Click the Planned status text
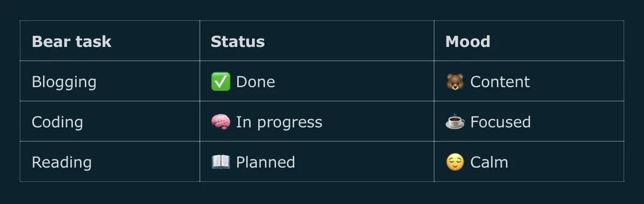Screen dimensions: 644x204 266,162
